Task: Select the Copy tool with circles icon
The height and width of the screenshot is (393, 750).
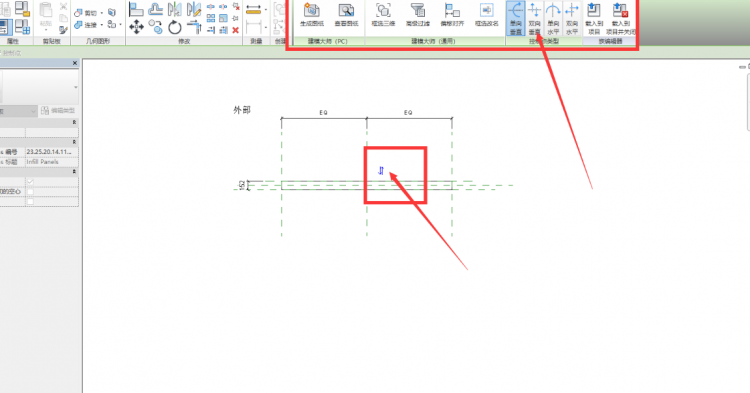Action: coord(155,27)
